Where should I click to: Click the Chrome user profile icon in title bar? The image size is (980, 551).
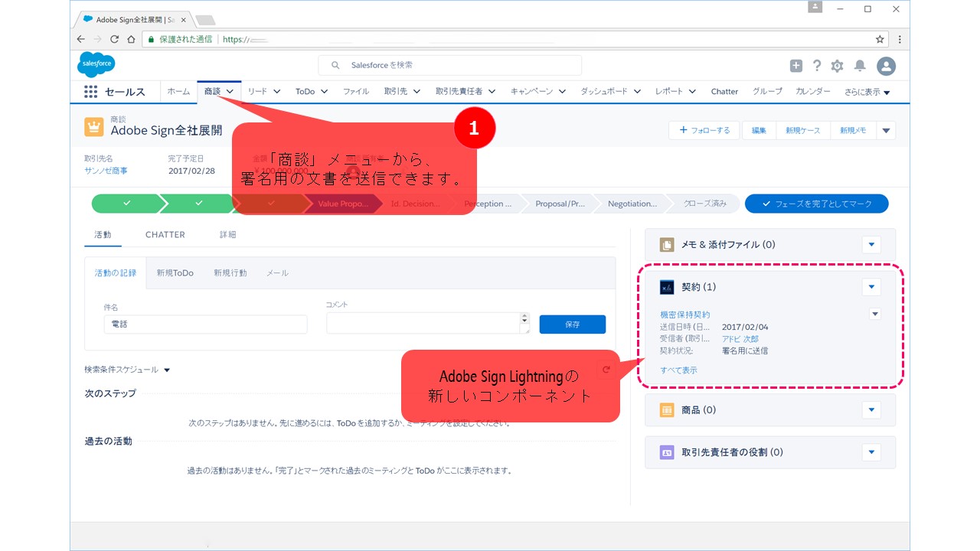coord(815,8)
